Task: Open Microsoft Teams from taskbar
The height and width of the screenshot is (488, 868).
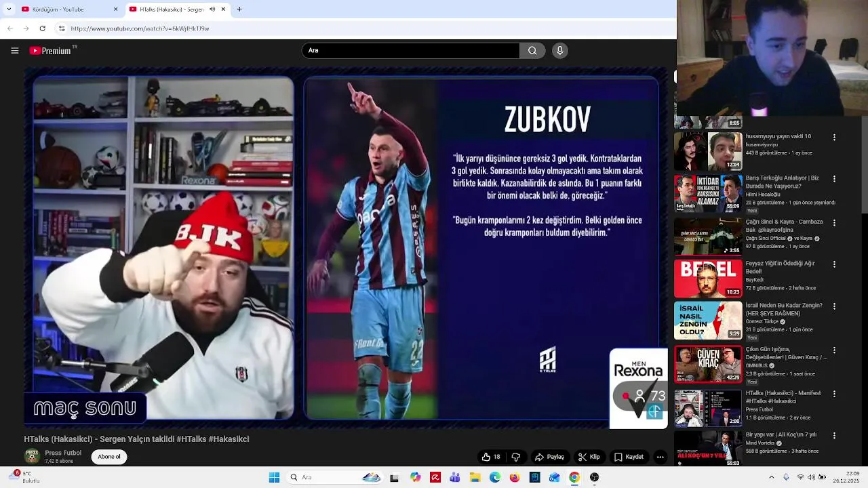Action: click(x=454, y=477)
